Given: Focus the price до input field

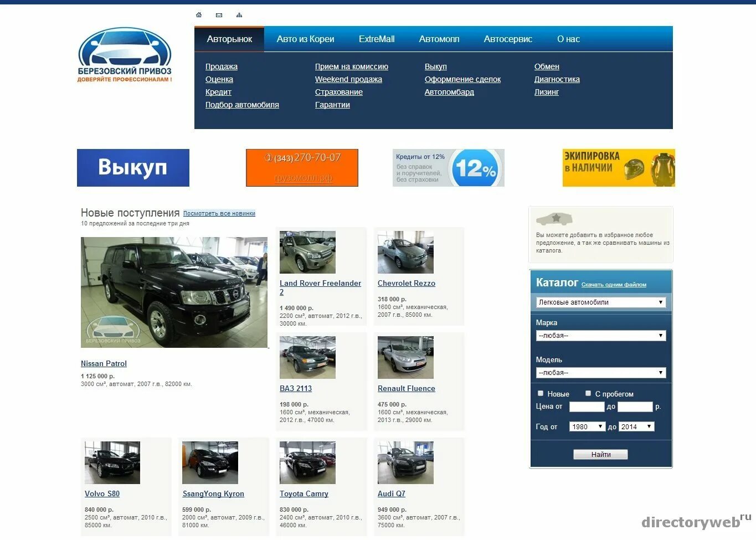Looking at the screenshot, I should [635, 407].
